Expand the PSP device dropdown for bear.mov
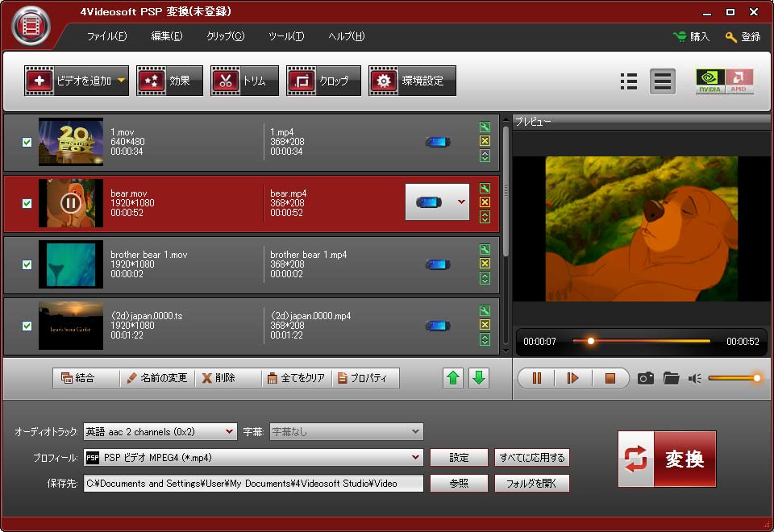The width and height of the screenshot is (774, 532). pyautogui.click(x=462, y=202)
